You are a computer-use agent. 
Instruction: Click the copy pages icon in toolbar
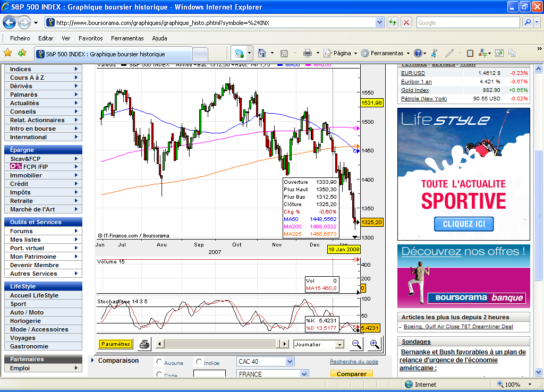click(x=512, y=53)
